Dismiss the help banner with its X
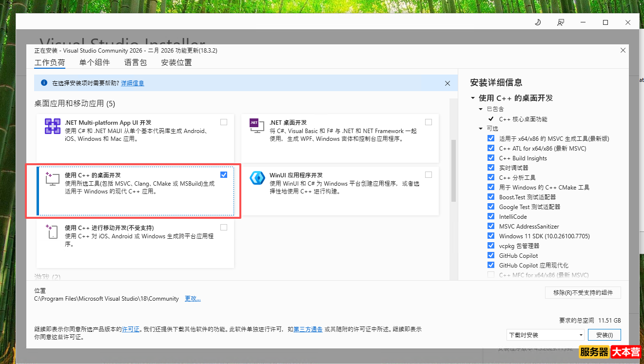644x364 pixels. [447, 83]
